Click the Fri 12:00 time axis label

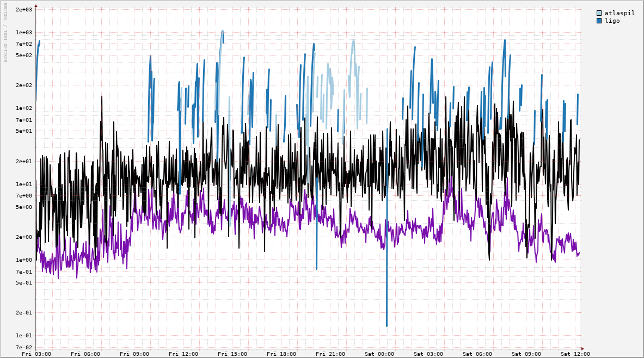click(183, 354)
